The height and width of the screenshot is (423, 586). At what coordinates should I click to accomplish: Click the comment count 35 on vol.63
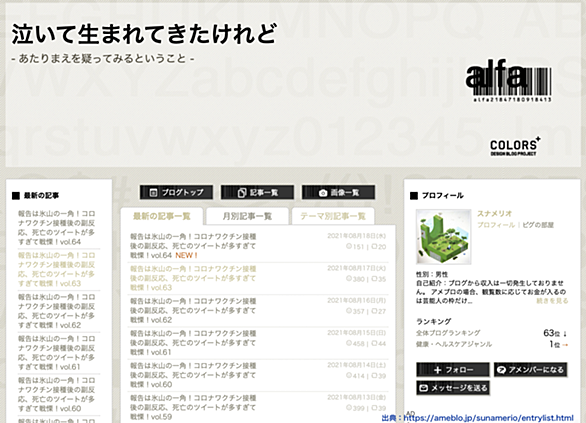point(379,279)
